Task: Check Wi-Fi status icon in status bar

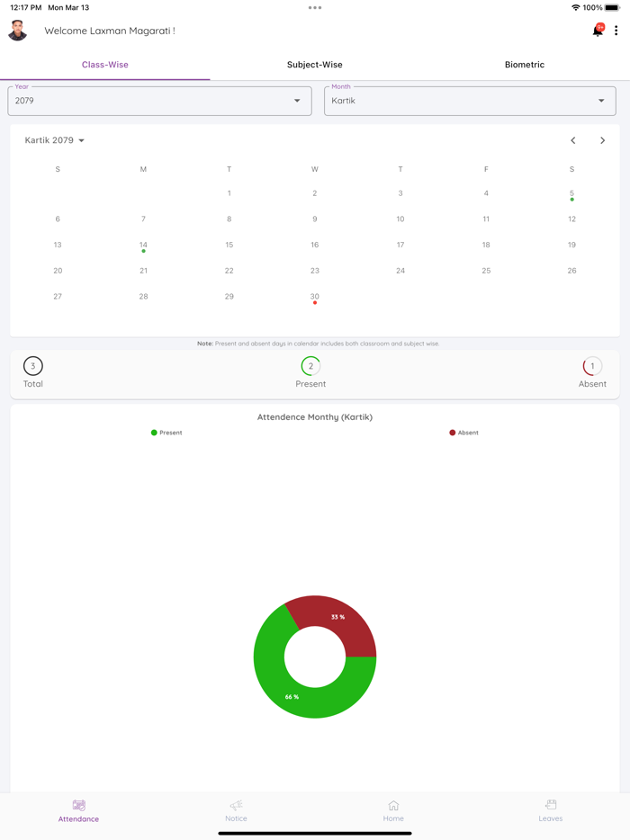Action: tap(576, 7)
